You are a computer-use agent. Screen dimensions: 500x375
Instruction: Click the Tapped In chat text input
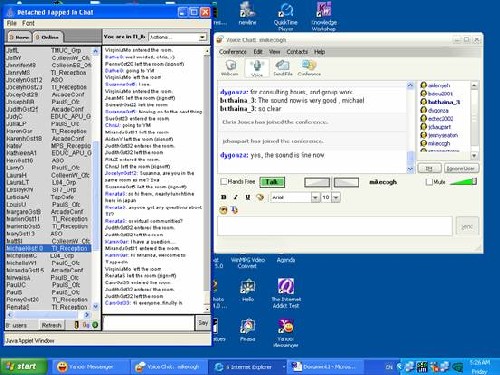149,323
